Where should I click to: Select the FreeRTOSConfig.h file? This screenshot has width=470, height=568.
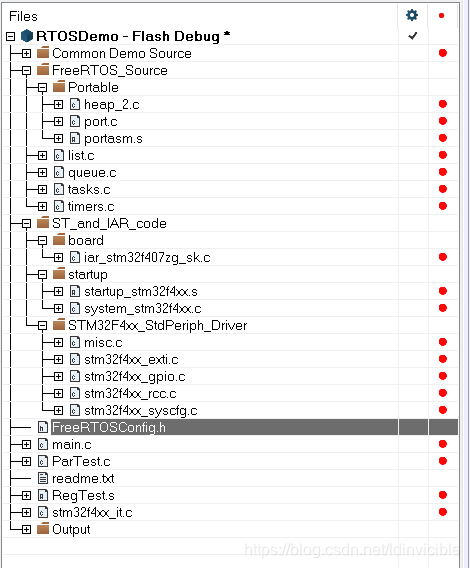coord(109,428)
